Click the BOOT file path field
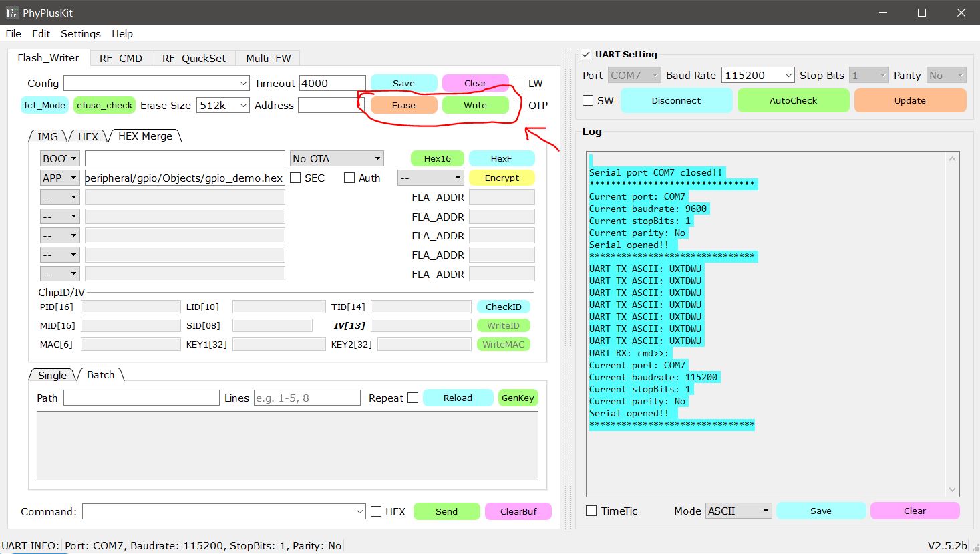This screenshot has width=980, height=554. pyautogui.click(x=184, y=158)
